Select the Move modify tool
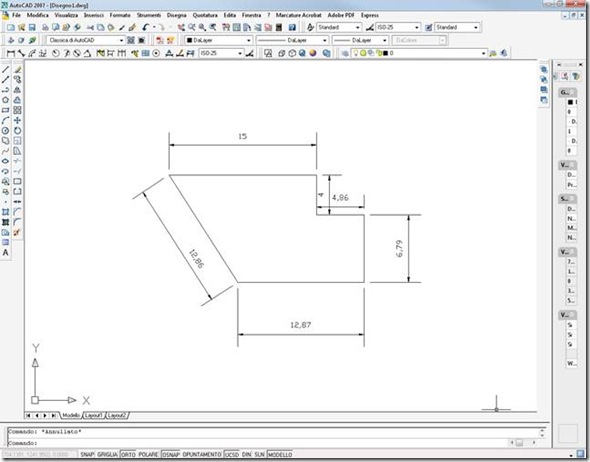Image resolution: width=590 pixels, height=462 pixels. pos(17,120)
